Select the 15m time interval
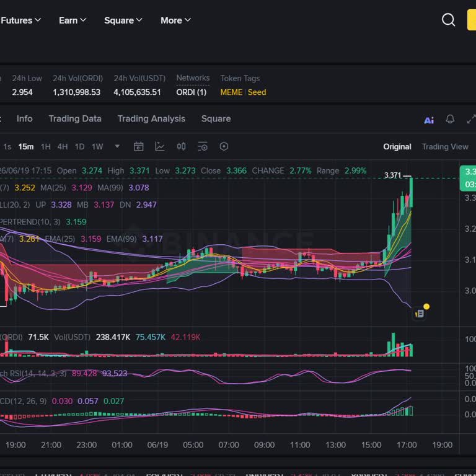 point(26,147)
